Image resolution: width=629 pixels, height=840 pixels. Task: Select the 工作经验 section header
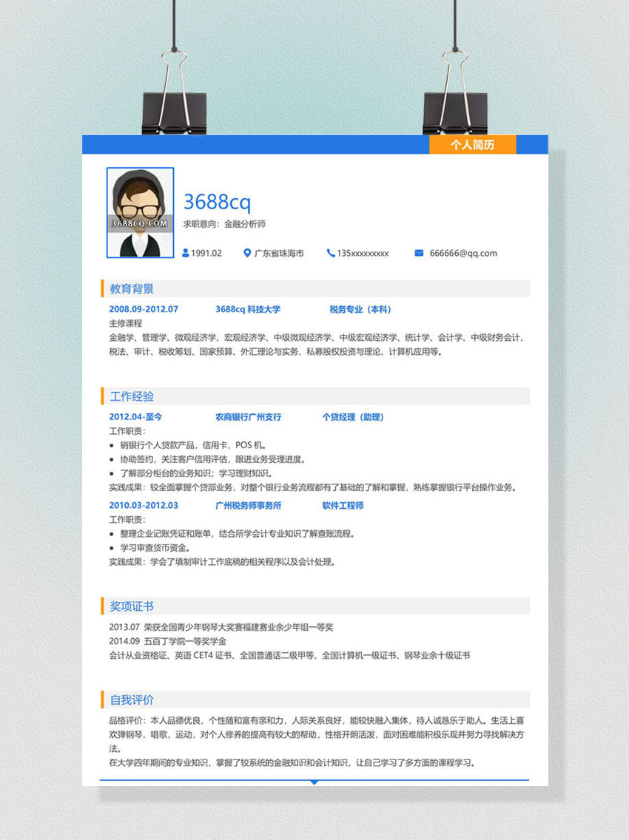tap(132, 396)
